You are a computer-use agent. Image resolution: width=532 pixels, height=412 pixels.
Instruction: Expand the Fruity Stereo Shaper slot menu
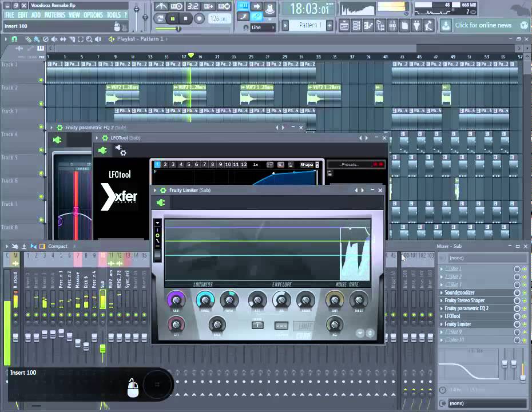[442, 300]
